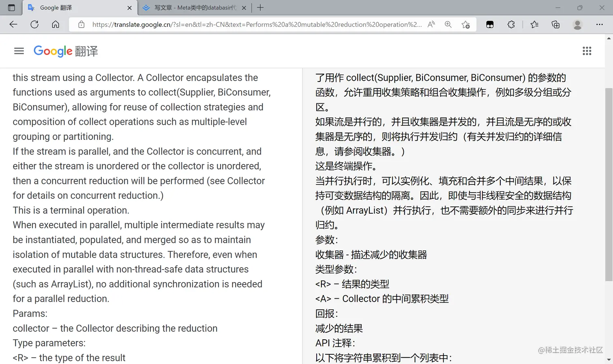Click source line 'Params:'
Viewport: 613px width, 364px height.
point(30,314)
